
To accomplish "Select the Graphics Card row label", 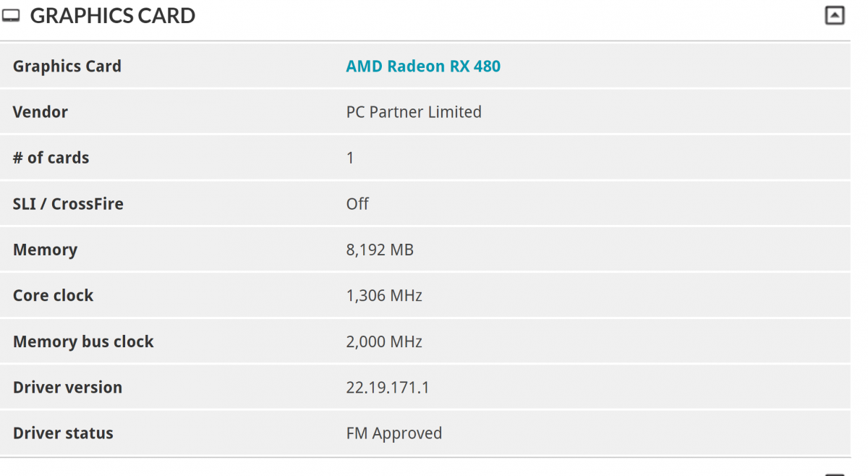I will point(67,67).
